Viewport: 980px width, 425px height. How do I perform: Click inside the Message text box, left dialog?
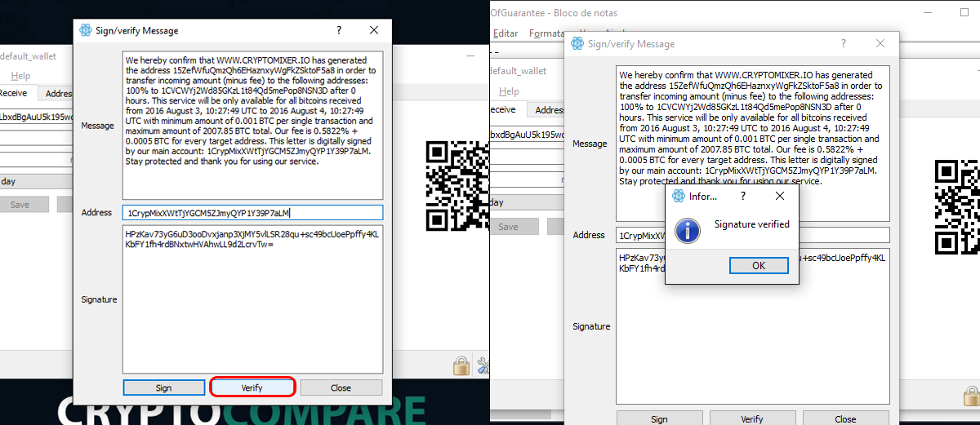[252, 126]
